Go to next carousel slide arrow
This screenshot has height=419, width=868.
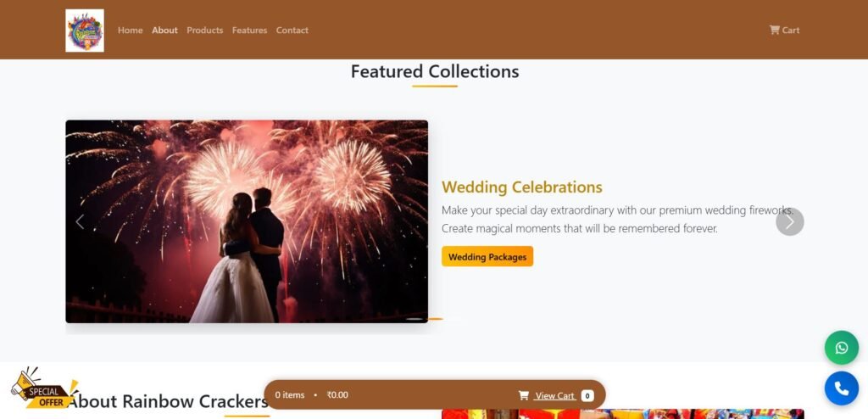coord(789,221)
